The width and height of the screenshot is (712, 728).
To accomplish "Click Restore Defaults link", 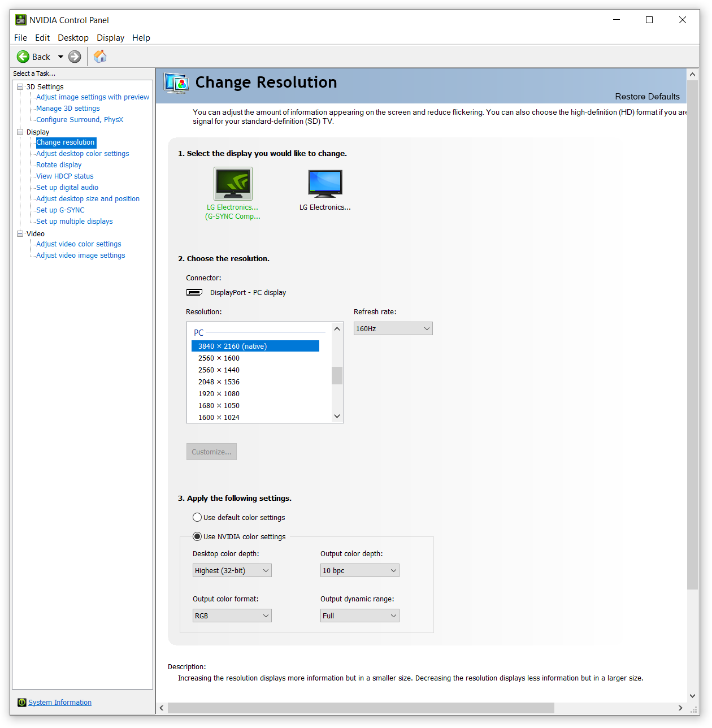I will 647,97.
